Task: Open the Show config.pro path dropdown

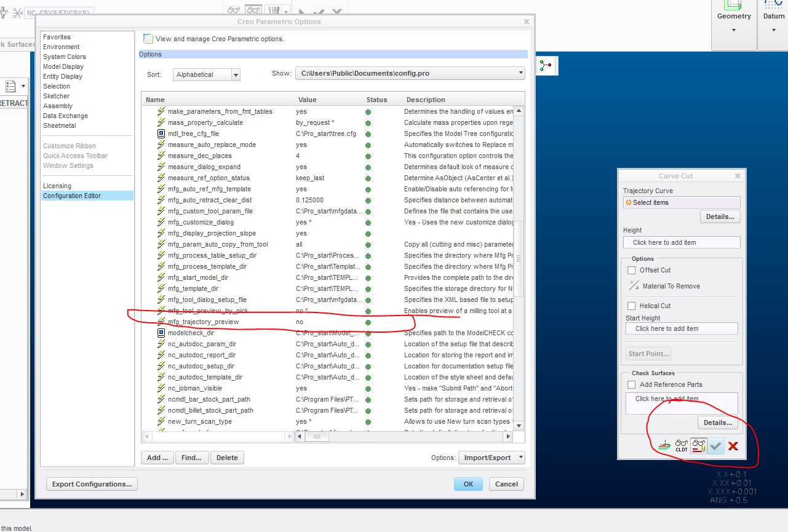Action: tap(410, 73)
